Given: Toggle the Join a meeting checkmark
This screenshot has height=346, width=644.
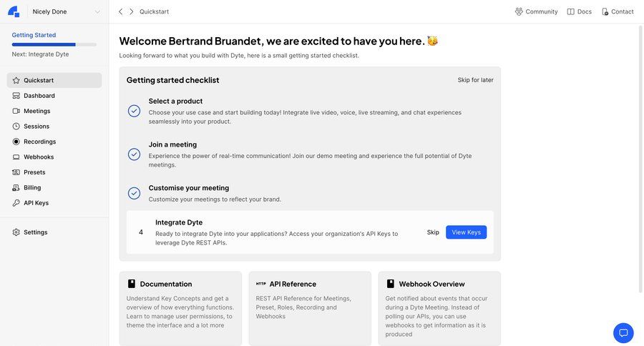Looking at the screenshot, I should [x=134, y=154].
